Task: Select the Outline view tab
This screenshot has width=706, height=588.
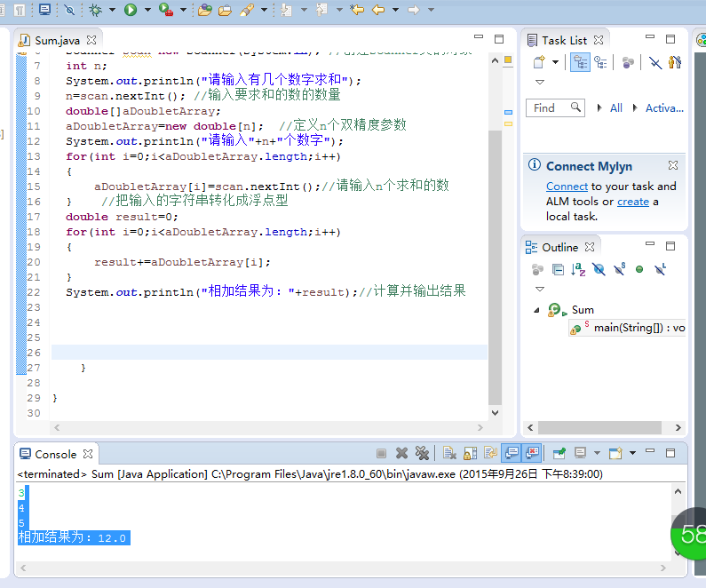Action: 559,247
